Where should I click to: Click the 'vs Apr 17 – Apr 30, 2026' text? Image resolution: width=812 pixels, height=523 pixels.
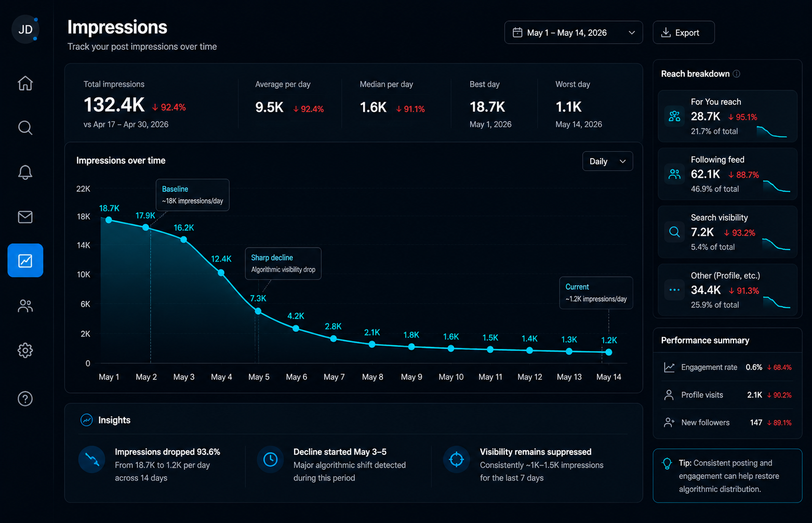click(126, 124)
